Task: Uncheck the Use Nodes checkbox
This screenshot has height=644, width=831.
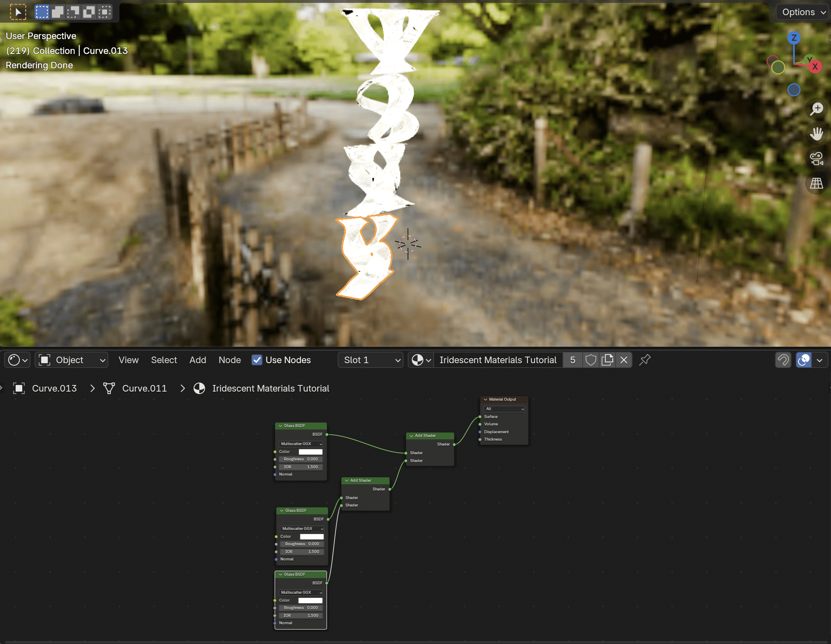Action: (x=257, y=360)
